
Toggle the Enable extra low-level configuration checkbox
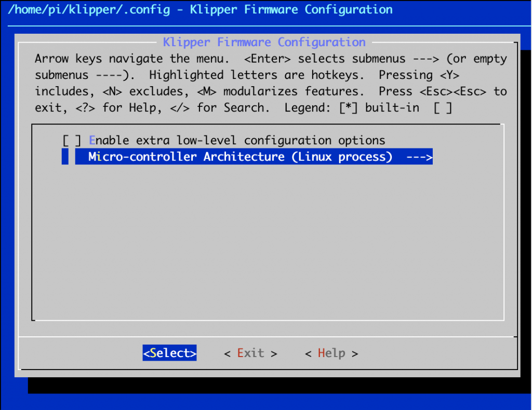click(x=72, y=140)
